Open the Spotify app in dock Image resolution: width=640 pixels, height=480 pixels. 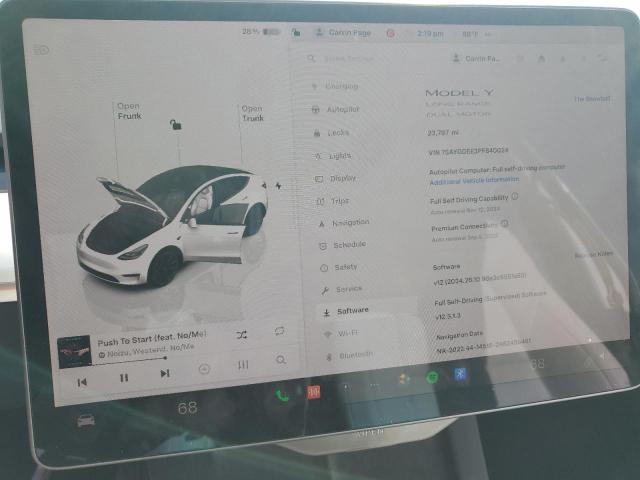432,378
